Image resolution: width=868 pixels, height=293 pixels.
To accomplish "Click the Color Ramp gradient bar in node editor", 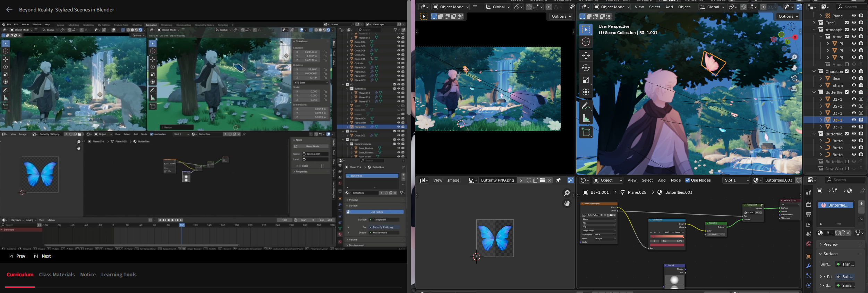I will click(x=667, y=236).
